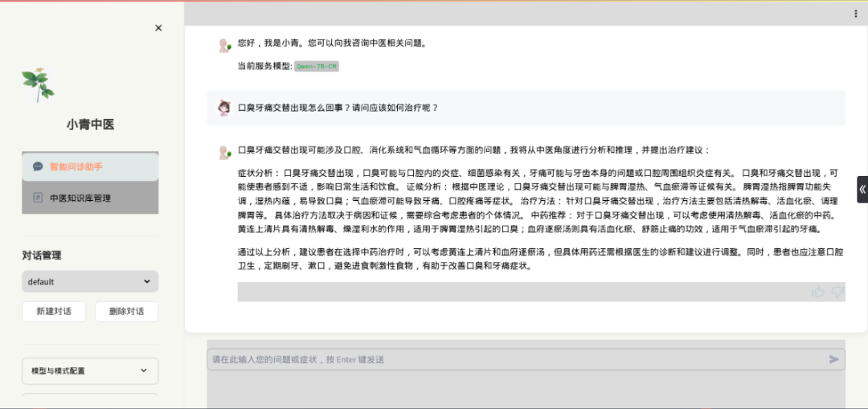Expand the 模型与模式配置 section

(90, 370)
